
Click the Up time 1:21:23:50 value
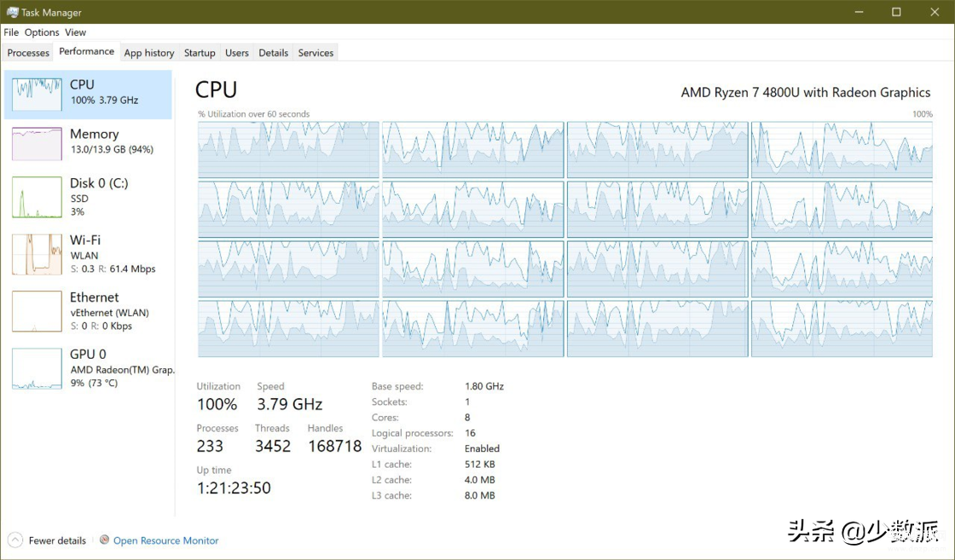234,488
